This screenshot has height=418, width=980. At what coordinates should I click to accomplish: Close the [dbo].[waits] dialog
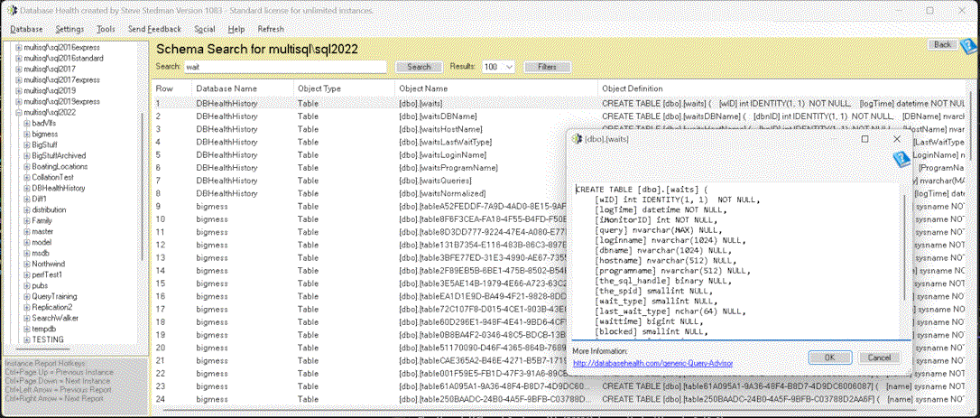coord(897,138)
